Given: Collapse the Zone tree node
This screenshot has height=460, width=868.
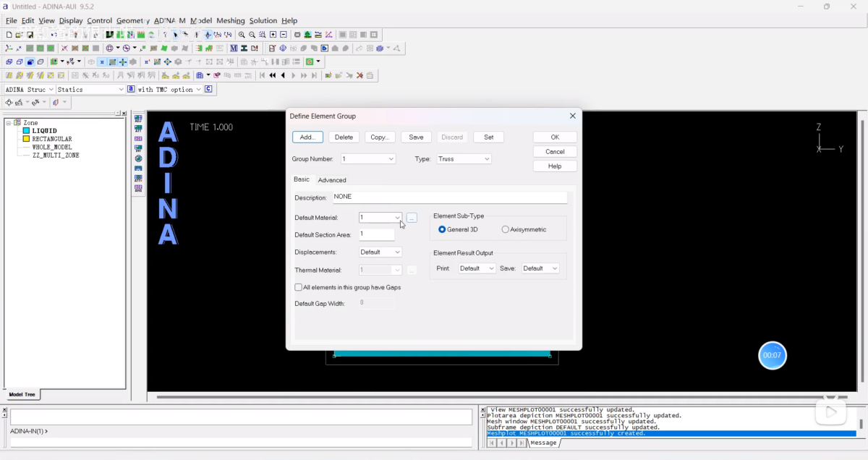Looking at the screenshot, I should coord(9,123).
